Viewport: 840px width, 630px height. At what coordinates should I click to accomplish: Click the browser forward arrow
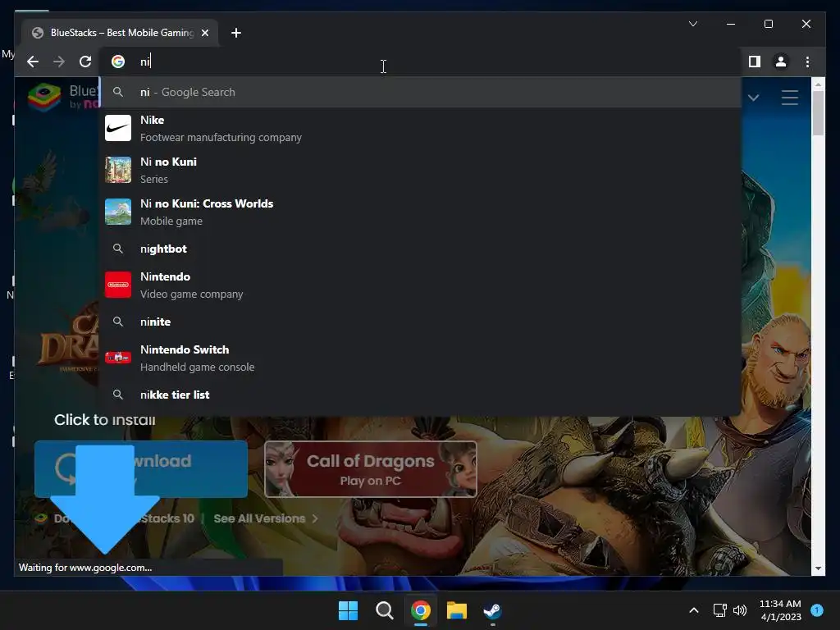[59, 62]
